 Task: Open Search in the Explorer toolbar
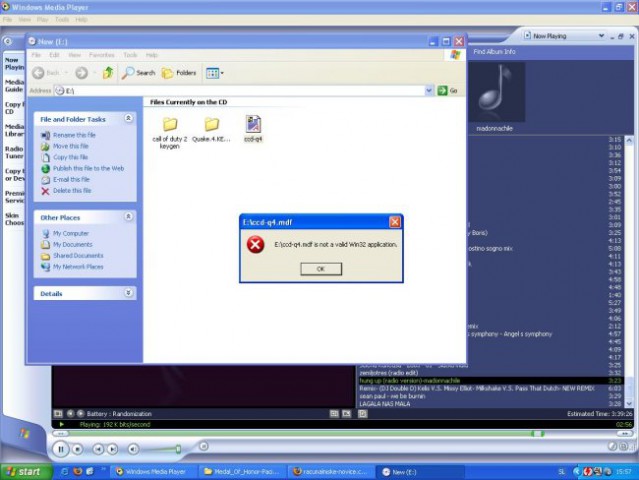(x=139, y=73)
